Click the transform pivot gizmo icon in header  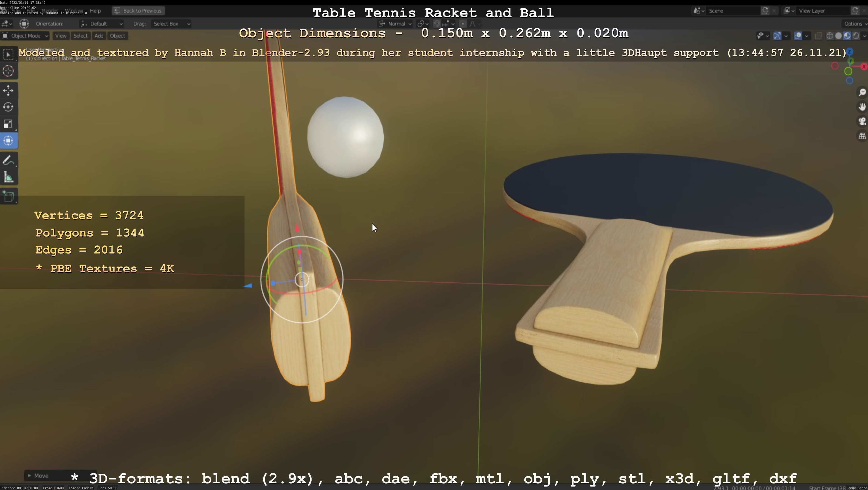(x=24, y=23)
